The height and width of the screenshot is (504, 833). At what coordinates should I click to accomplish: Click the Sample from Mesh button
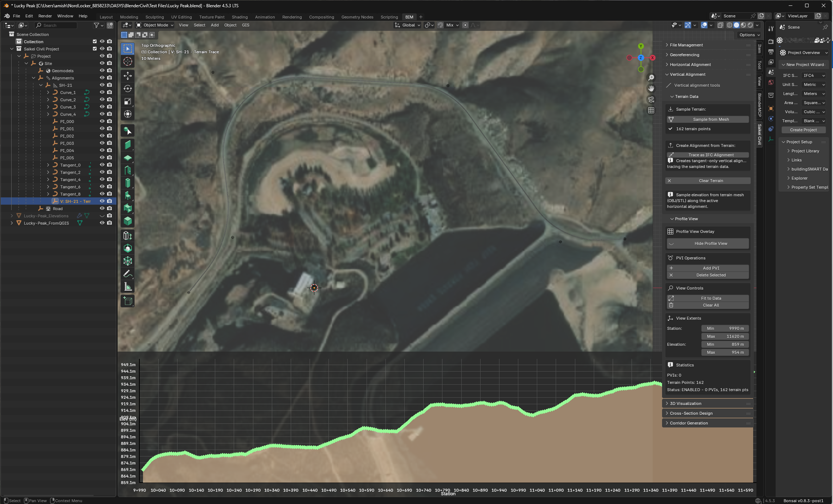pyautogui.click(x=710, y=119)
